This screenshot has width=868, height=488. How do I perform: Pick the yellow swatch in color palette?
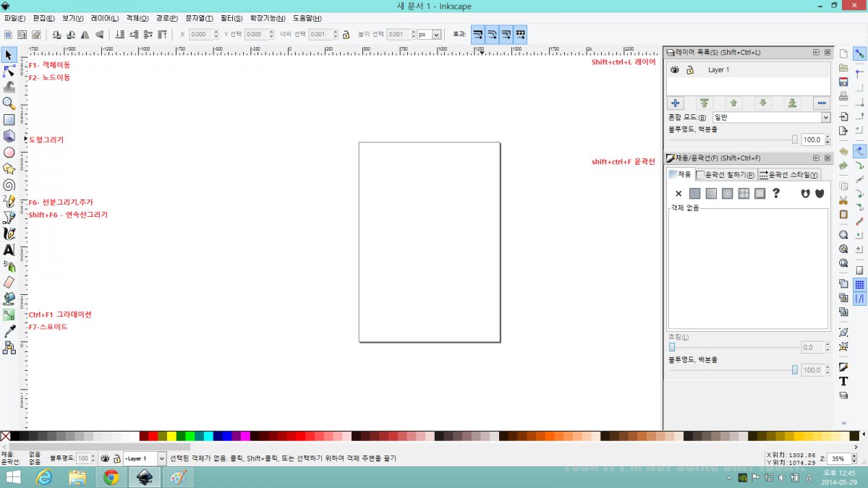coord(171,436)
